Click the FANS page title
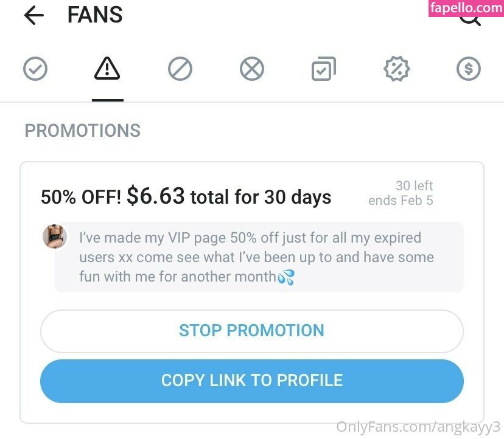 [95, 15]
